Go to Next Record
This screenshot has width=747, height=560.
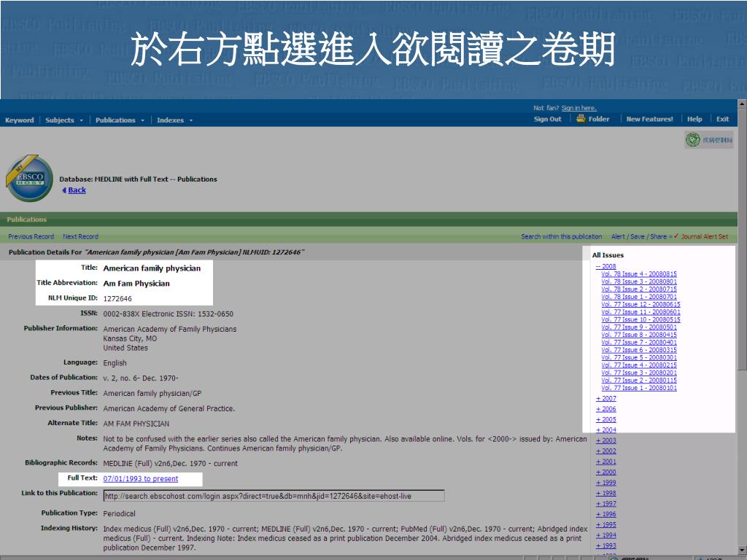[80, 236]
